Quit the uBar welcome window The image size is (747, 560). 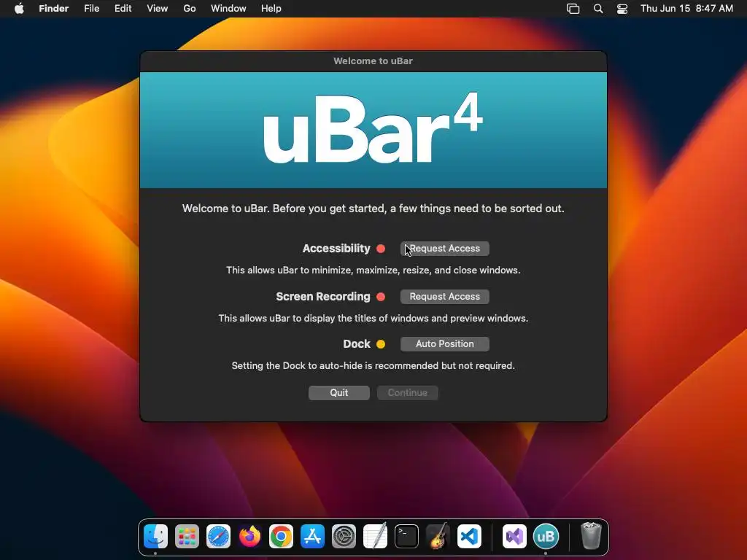(338, 393)
